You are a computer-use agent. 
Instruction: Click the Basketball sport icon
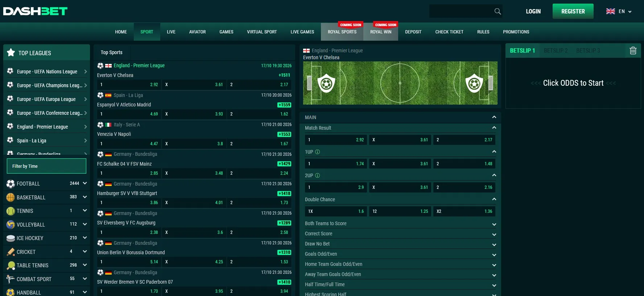pos(11,198)
